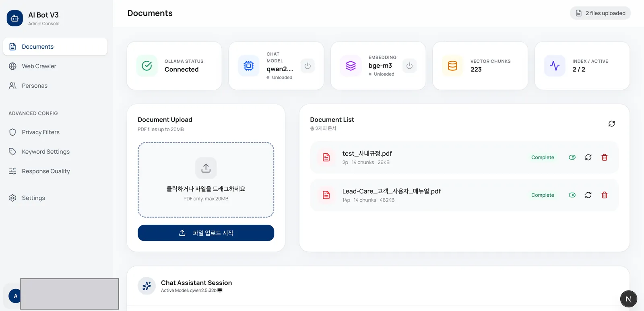Open Keyword Settings page
The width and height of the screenshot is (644, 311).
(55, 152)
